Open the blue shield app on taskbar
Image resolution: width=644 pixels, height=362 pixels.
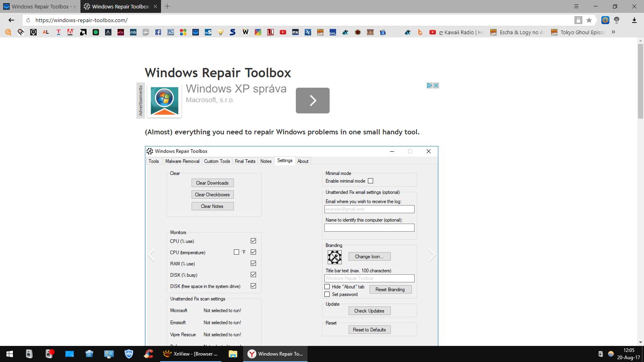pyautogui.click(x=129, y=354)
